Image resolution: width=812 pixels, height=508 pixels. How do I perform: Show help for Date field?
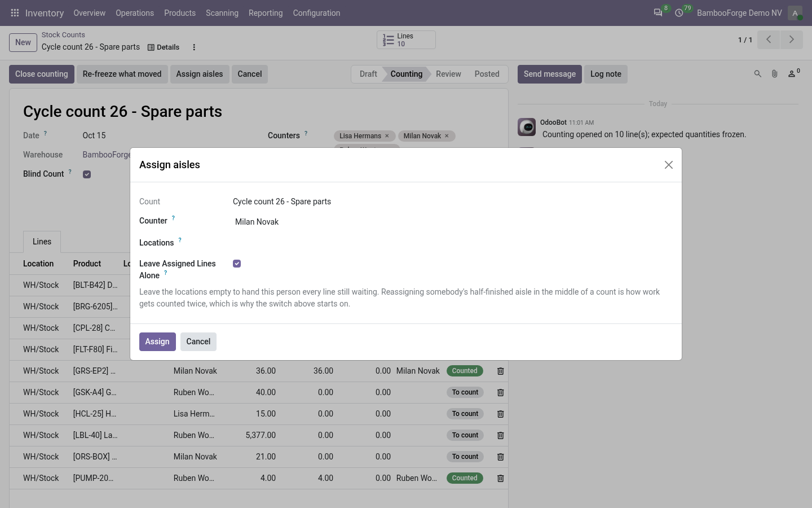coord(45,133)
